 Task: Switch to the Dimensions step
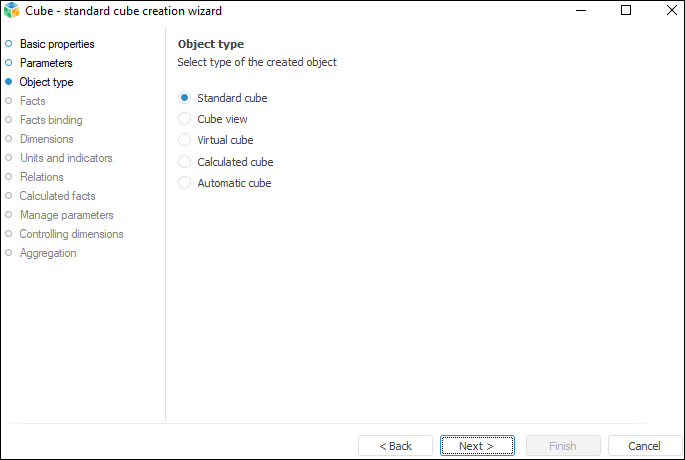tap(47, 139)
